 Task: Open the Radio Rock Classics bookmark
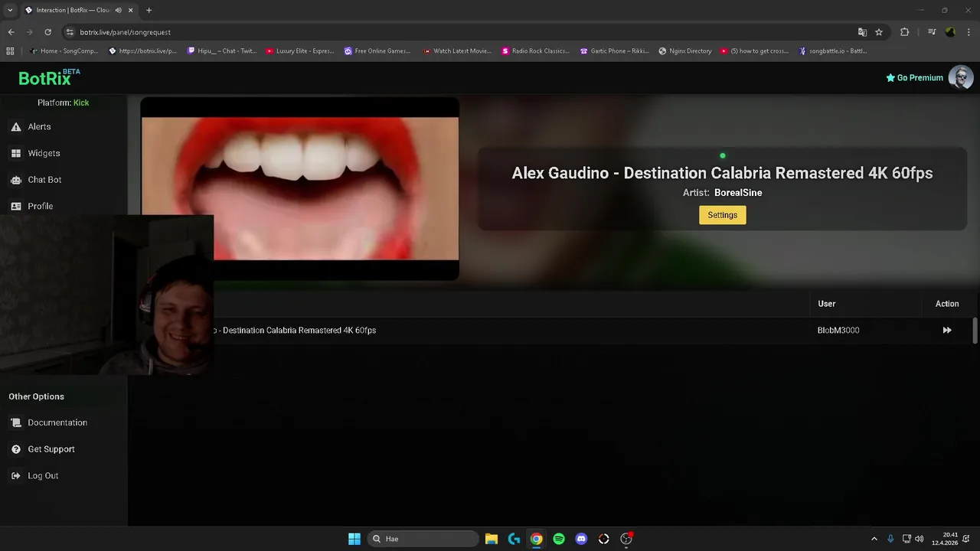(535, 51)
